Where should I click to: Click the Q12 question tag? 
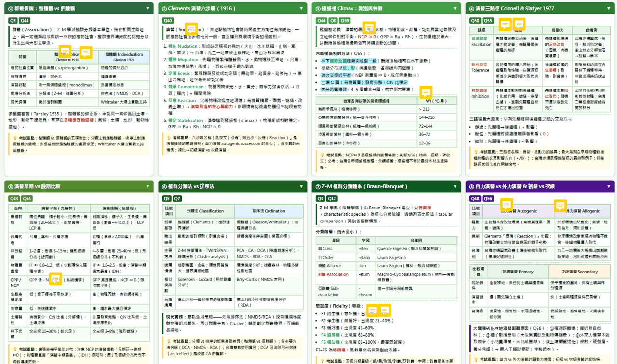tap(332, 198)
